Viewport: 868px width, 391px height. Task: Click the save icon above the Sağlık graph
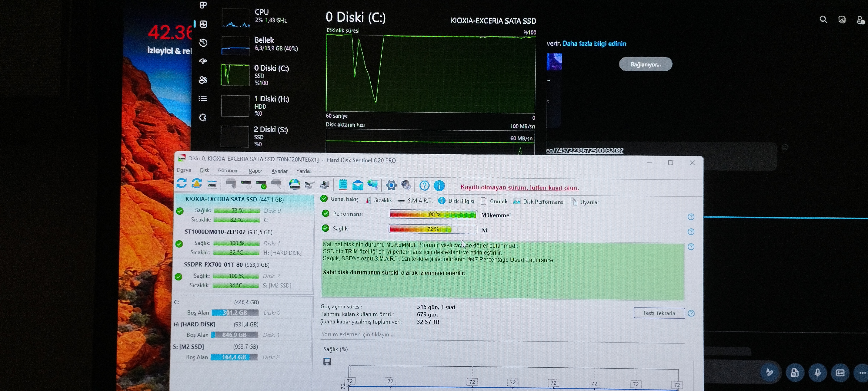point(327,362)
